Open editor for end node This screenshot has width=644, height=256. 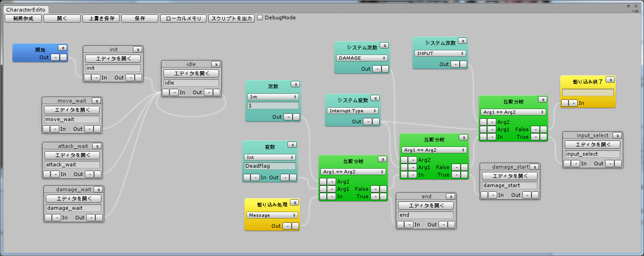pos(426,206)
